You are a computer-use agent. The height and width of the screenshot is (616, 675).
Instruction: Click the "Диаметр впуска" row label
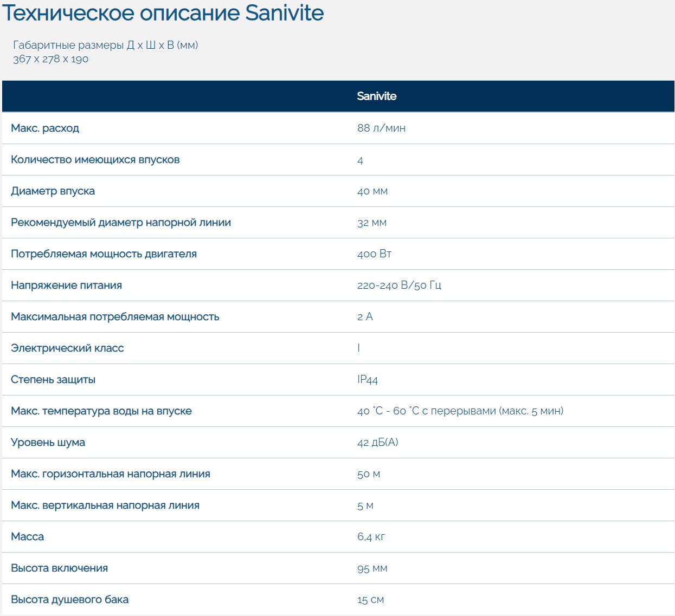[x=53, y=191]
